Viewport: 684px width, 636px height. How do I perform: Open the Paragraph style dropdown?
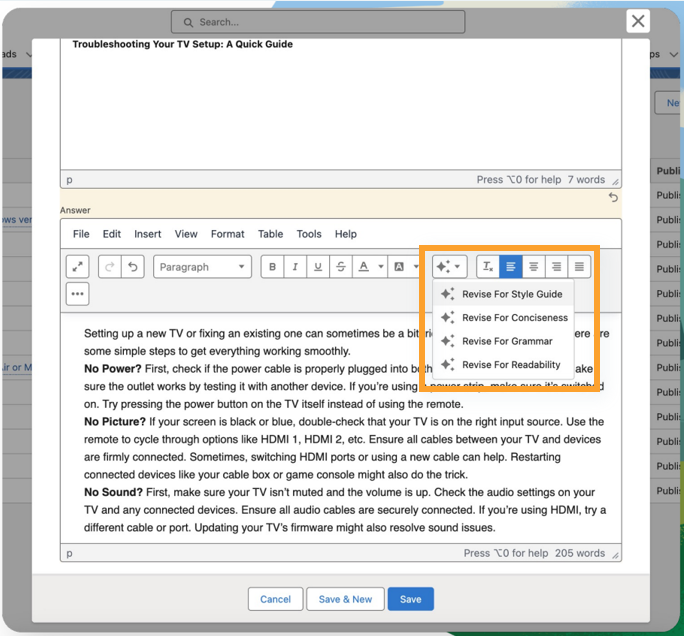pyautogui.click(x=202, y=267)
